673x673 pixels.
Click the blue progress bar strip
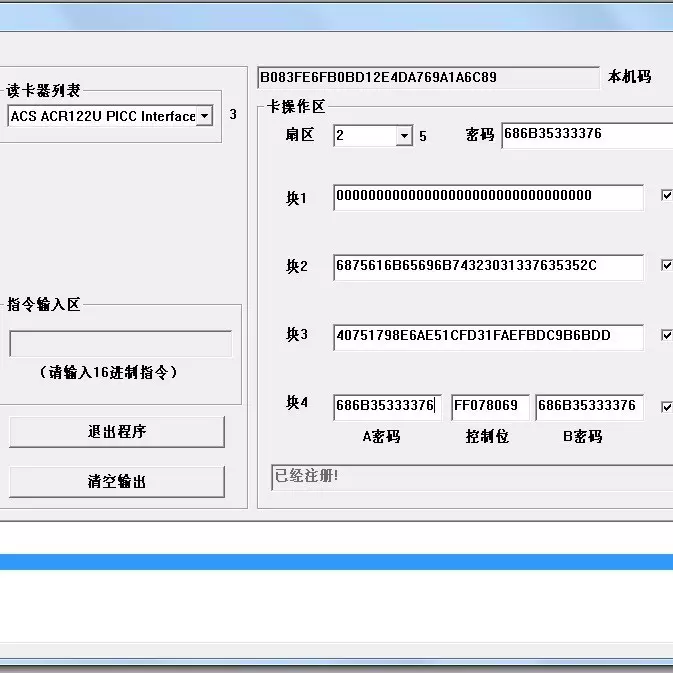click(336, 562)
